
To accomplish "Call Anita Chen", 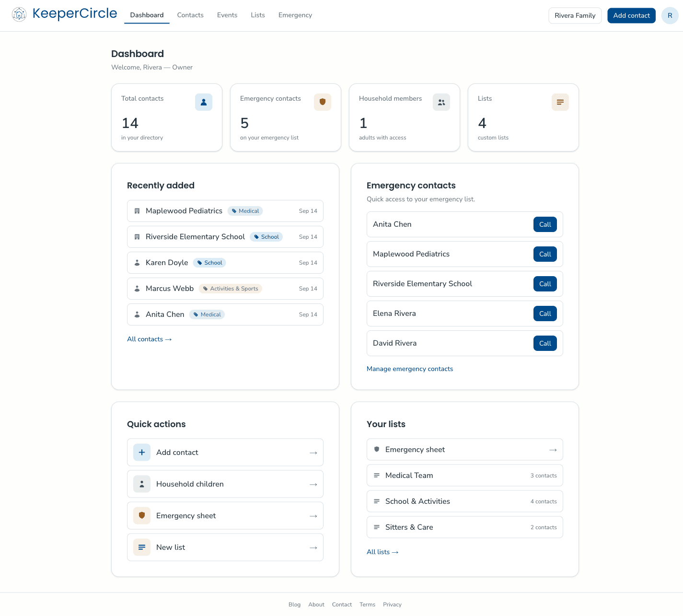I will 545,224.
